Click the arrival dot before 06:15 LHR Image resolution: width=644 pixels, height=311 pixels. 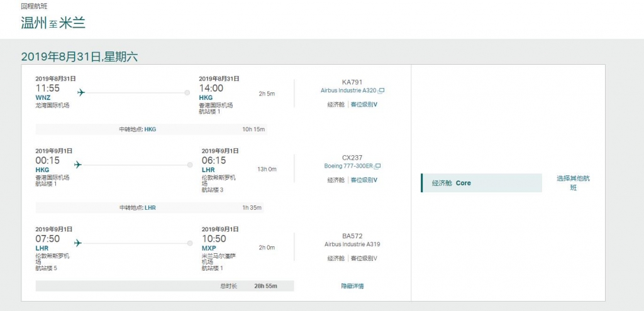pos(190,165)
